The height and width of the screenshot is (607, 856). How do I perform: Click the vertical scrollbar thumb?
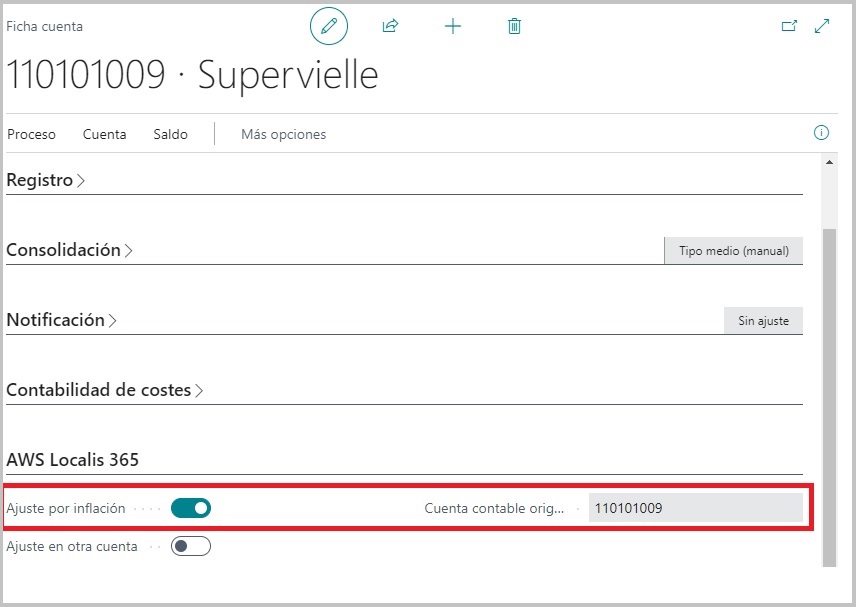tap(829, 397)
